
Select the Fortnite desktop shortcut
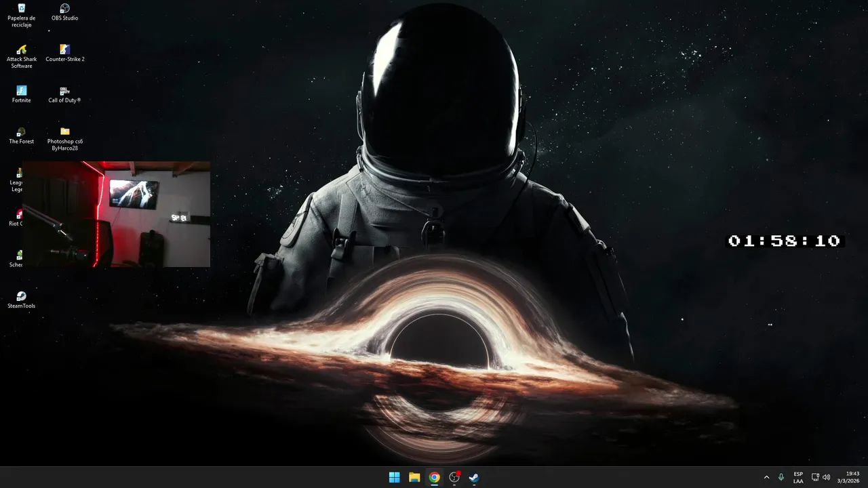pyautogui.click(x=22, y=94)
